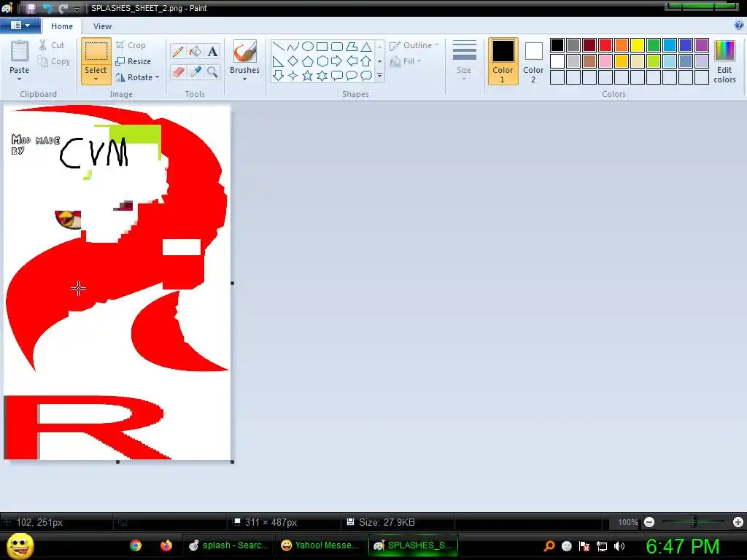The height and width of the screenshot is (560, 747).
Task: Click the Save icon in title bar
Action: coord(31,8)
